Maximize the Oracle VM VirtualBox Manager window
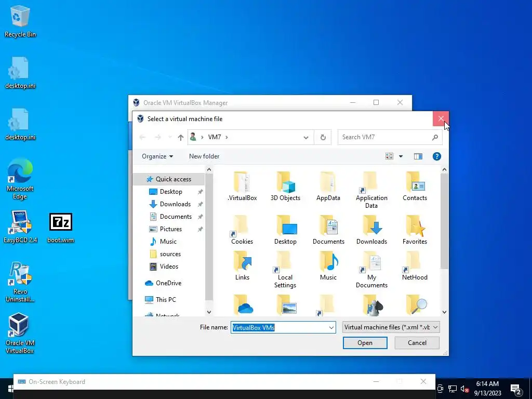This screenshot has width=532, height=399. click(376, 102)
